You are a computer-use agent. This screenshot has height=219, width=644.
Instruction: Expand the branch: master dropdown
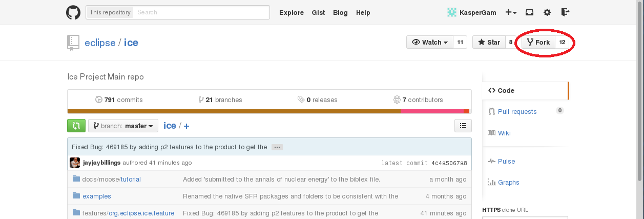[x=123, y=126]
